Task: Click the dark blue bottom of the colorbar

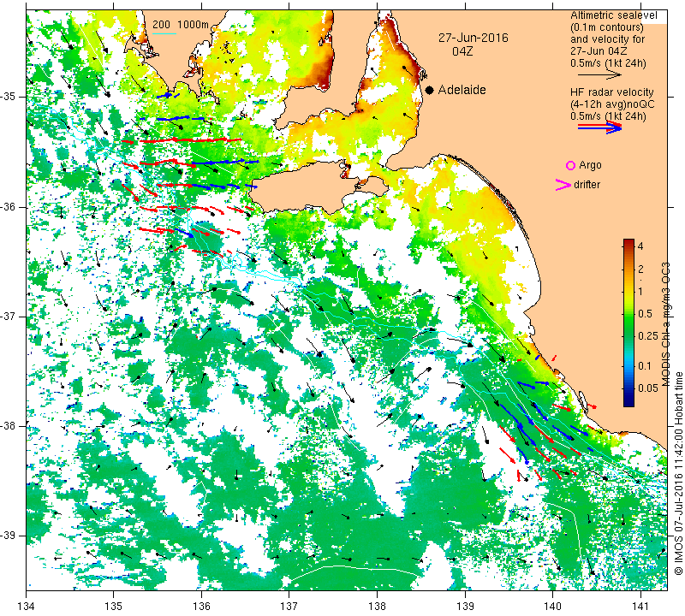Action: point(628,402)
